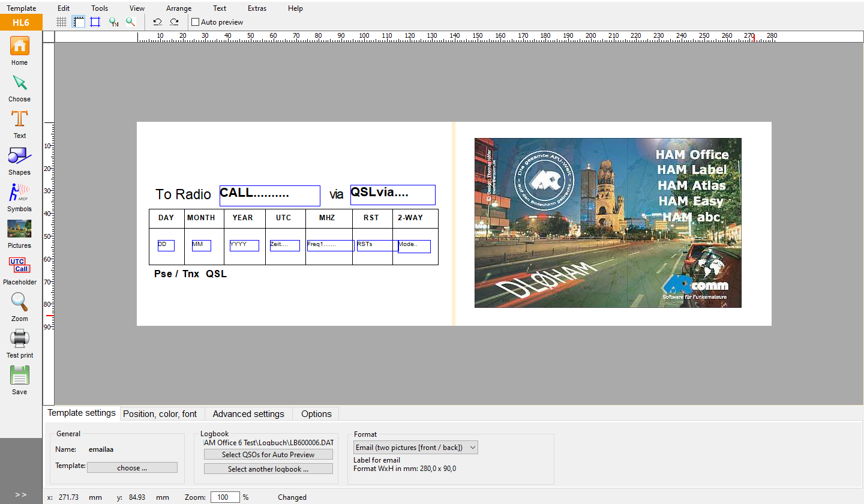Open the Symbols tool
The image size is (864, 504).
coord(19,198)
